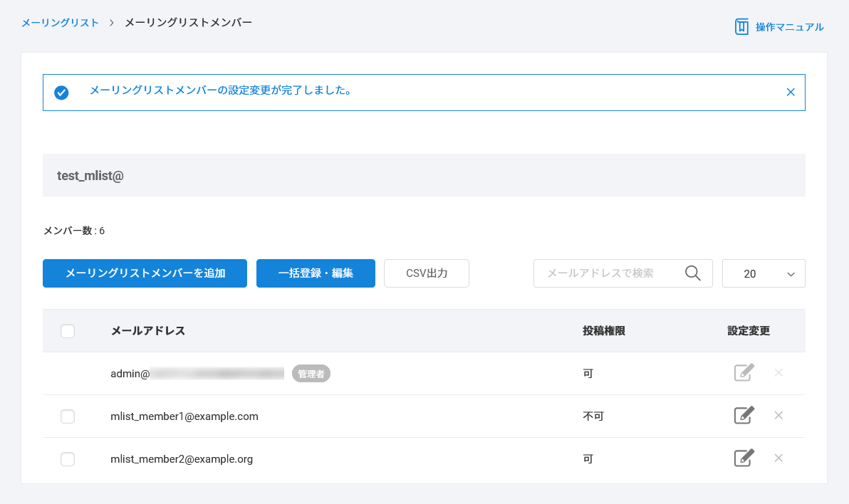The image size is (849, 504).
Task: Click the operation manual book icon
Action: point(741,27)
